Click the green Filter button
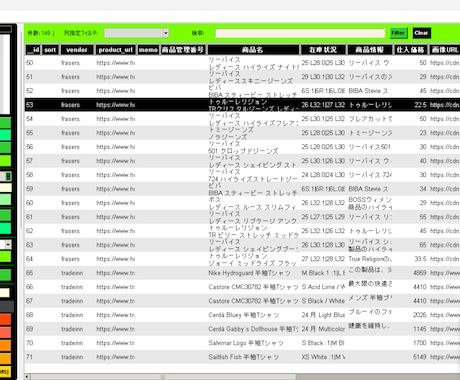This screenshot has width=460, height=380. point(398,33)
